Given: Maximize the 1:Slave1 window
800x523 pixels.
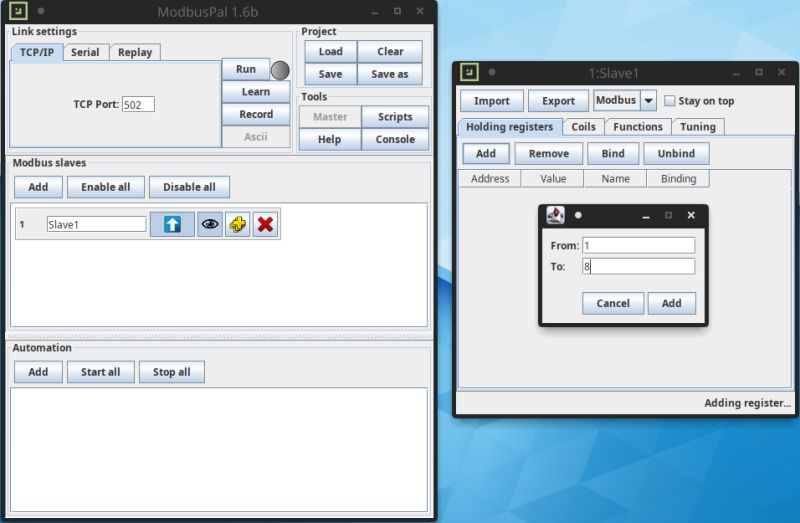Looking at the screenshot, I should tap(759, 72).
